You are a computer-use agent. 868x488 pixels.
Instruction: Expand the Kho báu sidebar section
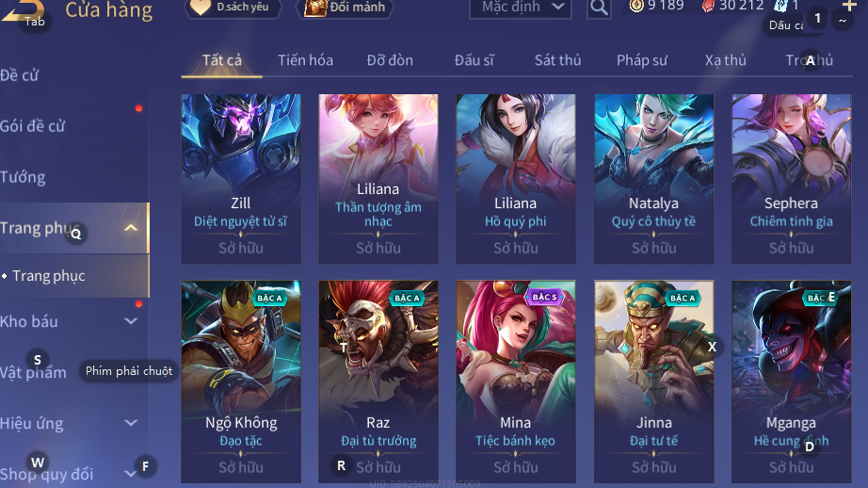(x=131, y=320)
